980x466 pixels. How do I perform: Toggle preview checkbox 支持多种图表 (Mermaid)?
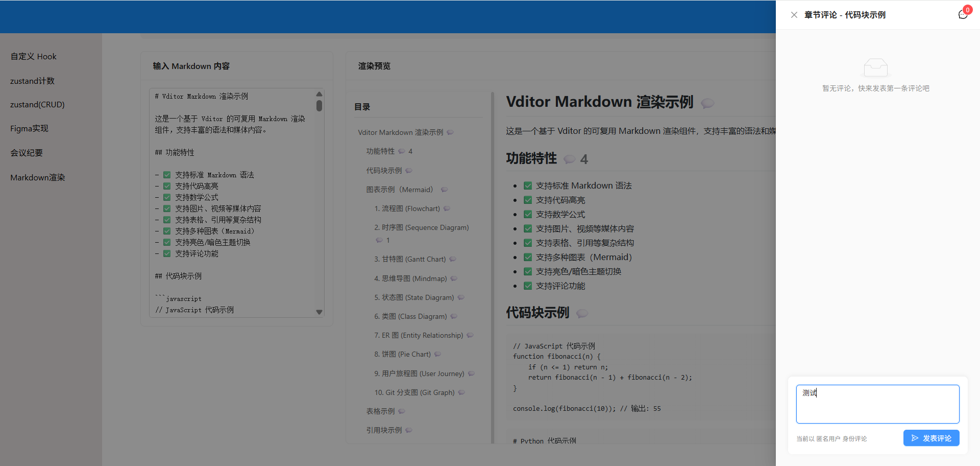point(528,258)
